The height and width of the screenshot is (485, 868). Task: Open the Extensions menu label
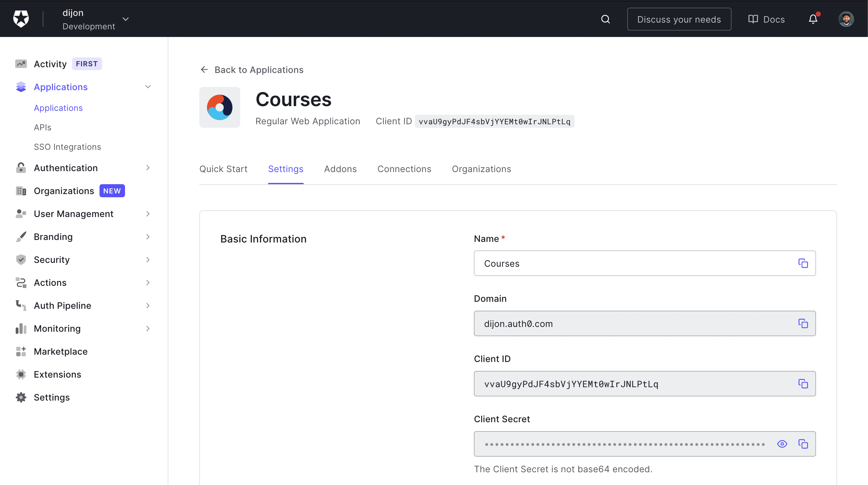[58, 374]
